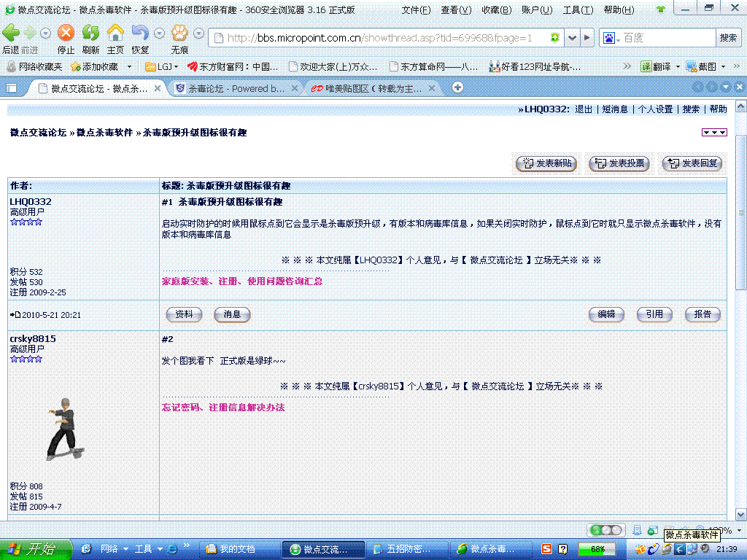Click the green ad-block status bar icon
The image size is (747, 560).
tap(653, 530)
